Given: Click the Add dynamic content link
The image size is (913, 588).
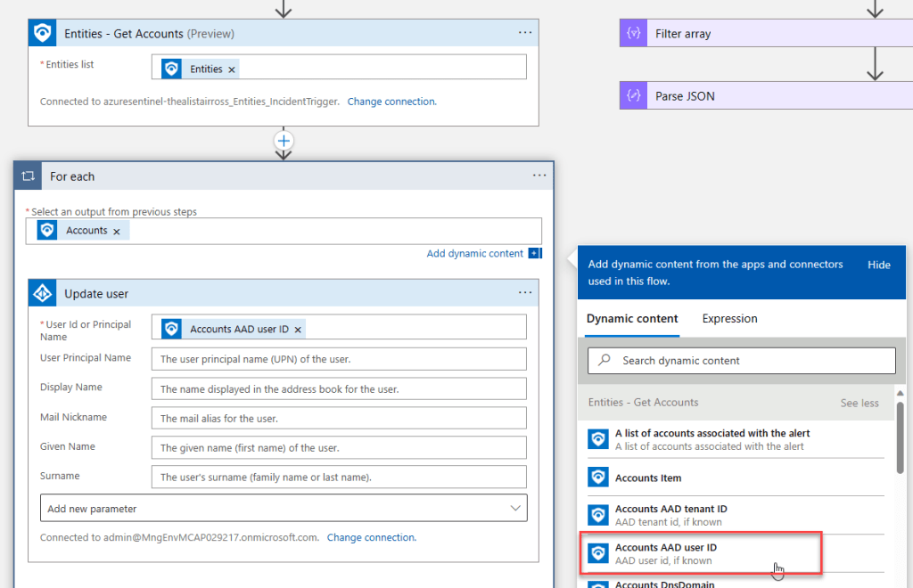Looking at the screenshot, I should pyautogui.click(x=475, y=254).
